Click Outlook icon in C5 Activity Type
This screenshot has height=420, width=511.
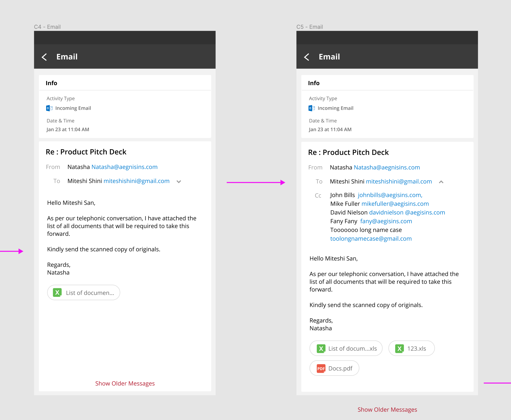[x=312, y=108]
